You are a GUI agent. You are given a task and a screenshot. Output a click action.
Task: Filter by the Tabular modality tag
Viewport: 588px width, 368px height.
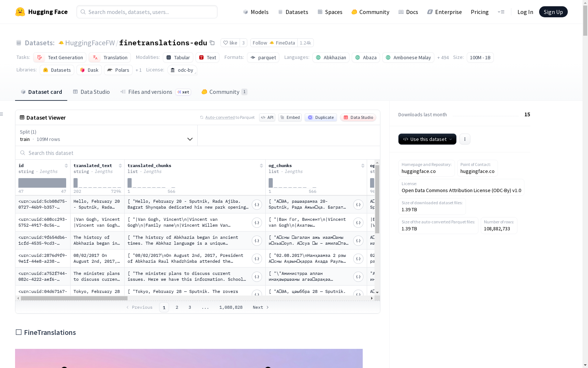(178, 57)
